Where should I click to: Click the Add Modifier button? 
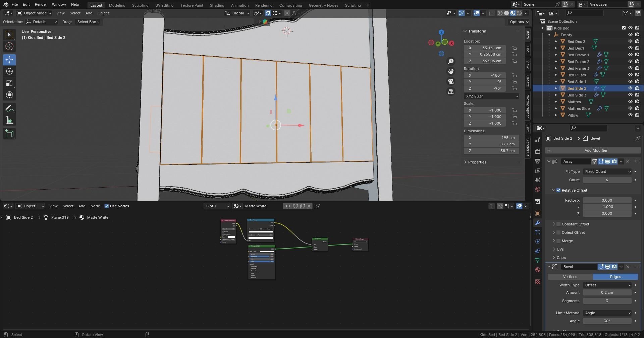click(x=593, y=150)
